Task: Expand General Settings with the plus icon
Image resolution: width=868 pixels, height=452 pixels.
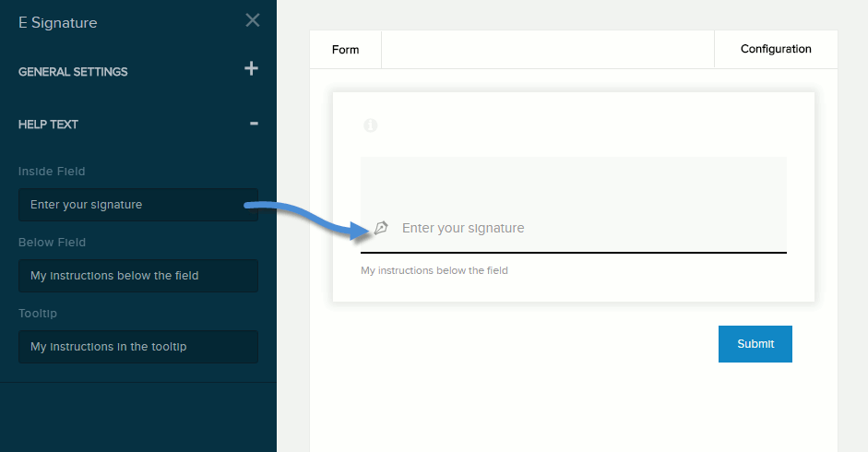Action: (251, 68)
